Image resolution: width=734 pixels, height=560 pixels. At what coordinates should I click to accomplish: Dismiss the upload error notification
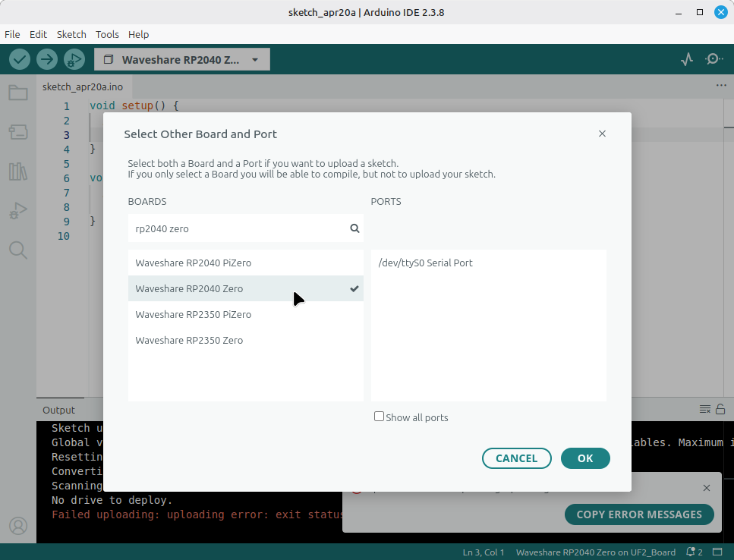click(x=707, y=488)
